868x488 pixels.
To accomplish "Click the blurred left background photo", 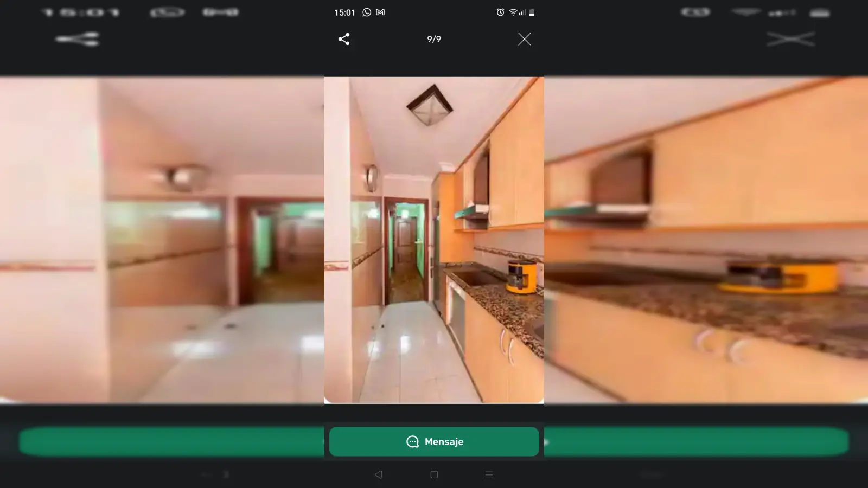I will [162, 240].
